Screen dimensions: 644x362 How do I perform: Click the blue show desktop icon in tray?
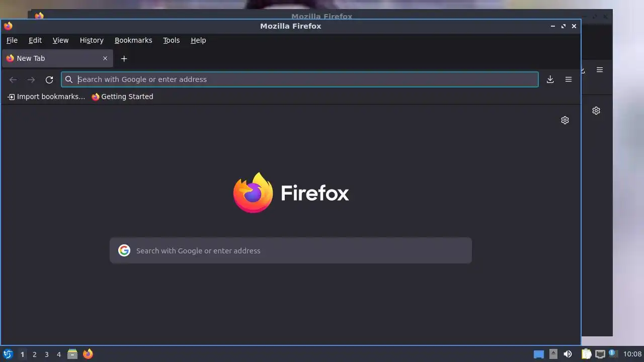(539, 354)
